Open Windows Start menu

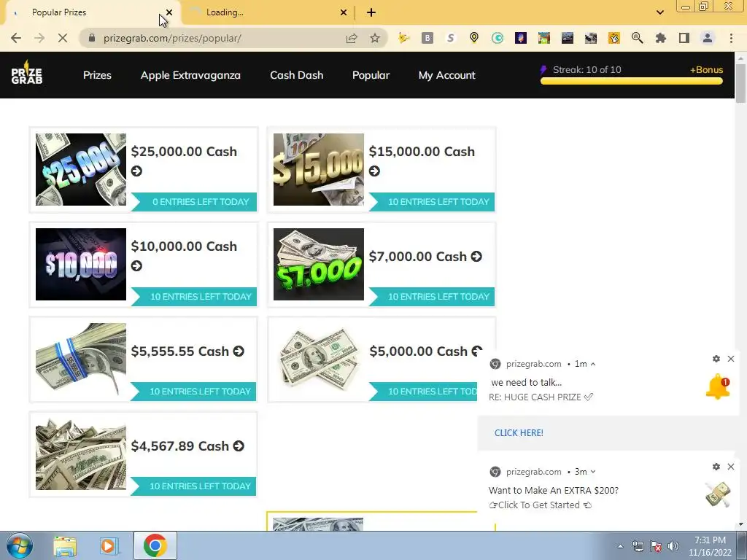[x=20, y=545]
